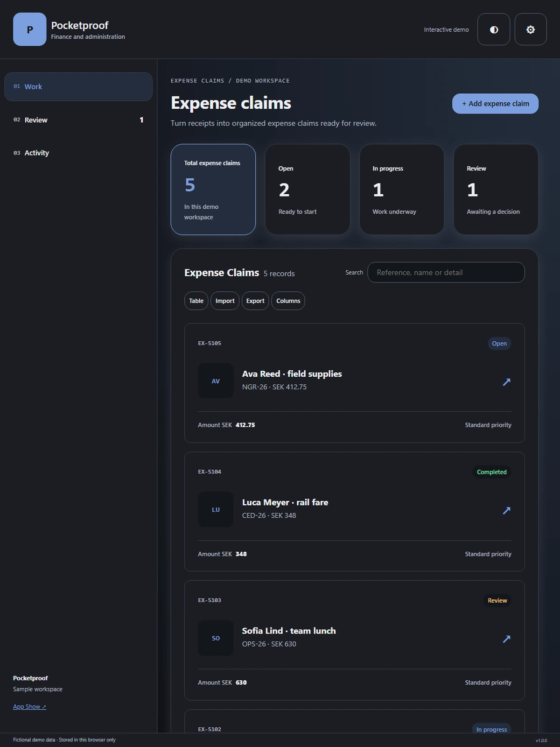Filter by the Review stat card
Screen dimensions: 560x747
pos(496,190)
